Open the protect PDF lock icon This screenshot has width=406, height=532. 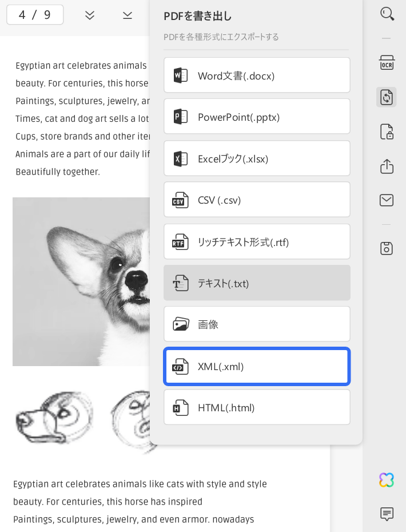point(387,132)
